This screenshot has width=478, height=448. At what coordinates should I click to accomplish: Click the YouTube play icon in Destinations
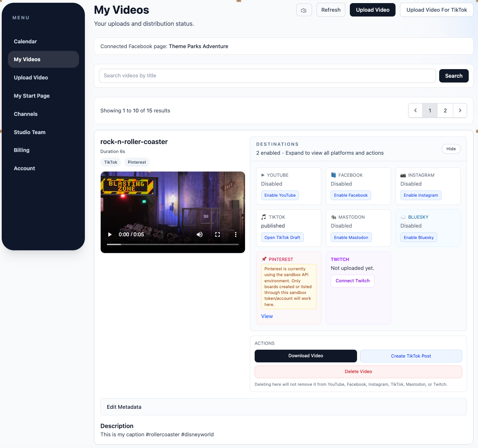click(x=263, y=175)
